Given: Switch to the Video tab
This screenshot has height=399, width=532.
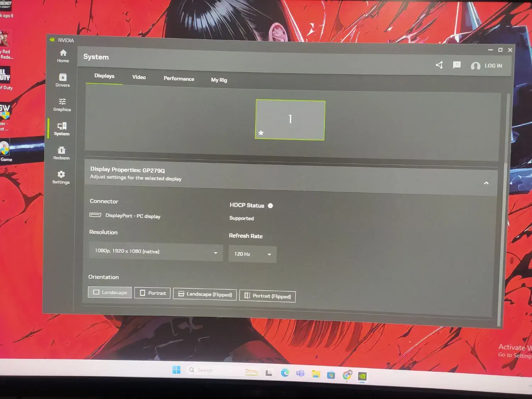Looking at the screenshot, I should pos(139,77).
